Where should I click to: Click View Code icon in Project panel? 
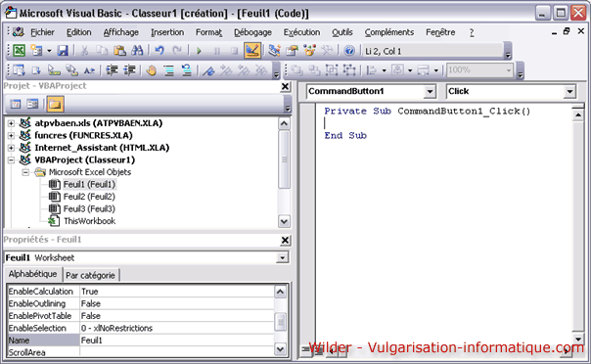[x=16, y=104]
